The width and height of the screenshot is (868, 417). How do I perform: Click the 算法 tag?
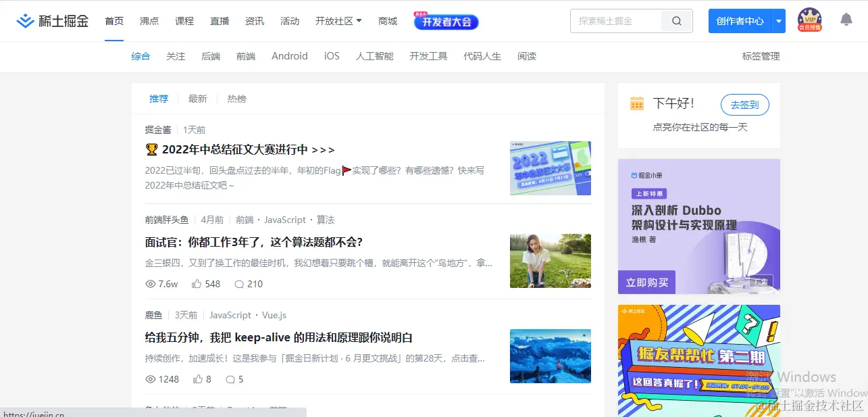point(326,220)
